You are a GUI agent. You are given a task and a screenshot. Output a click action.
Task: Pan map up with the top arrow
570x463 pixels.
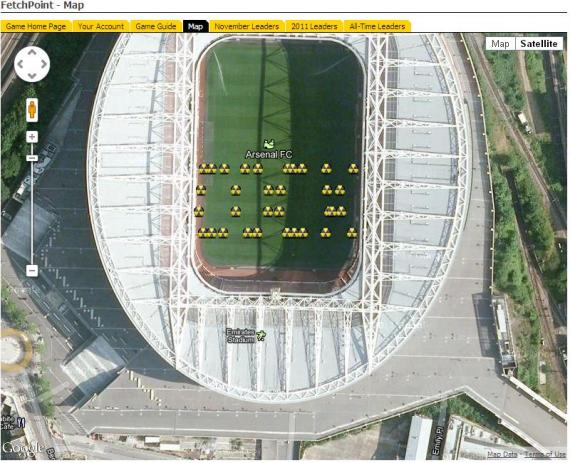pyautogui.click(x=32, y=53)
